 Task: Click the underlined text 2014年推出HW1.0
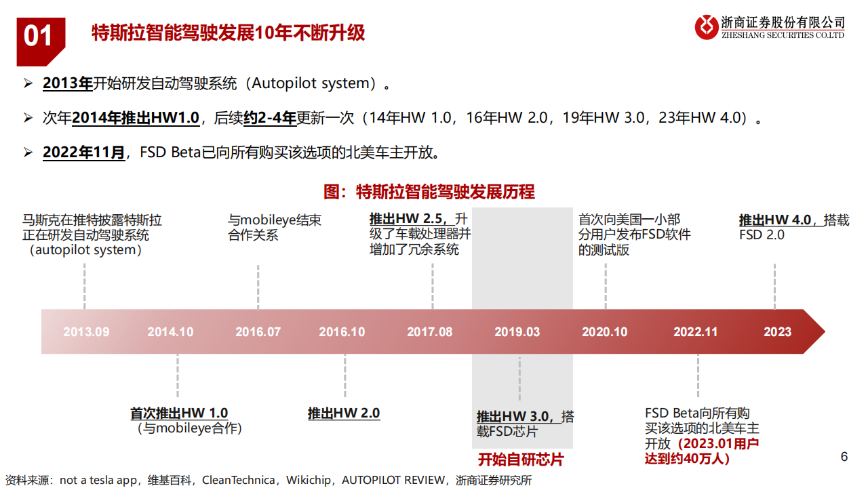click(136, 118)
